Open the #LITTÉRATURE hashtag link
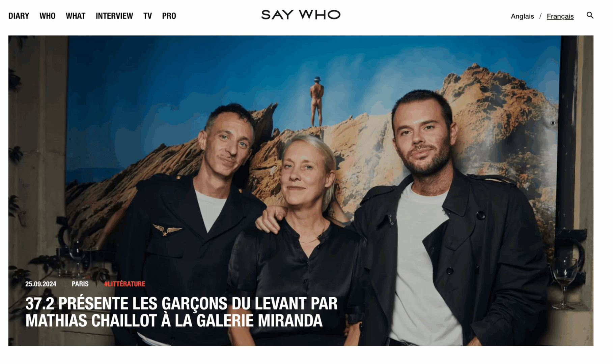The height and width of the screenshot is (364, 613). point(124,284)
